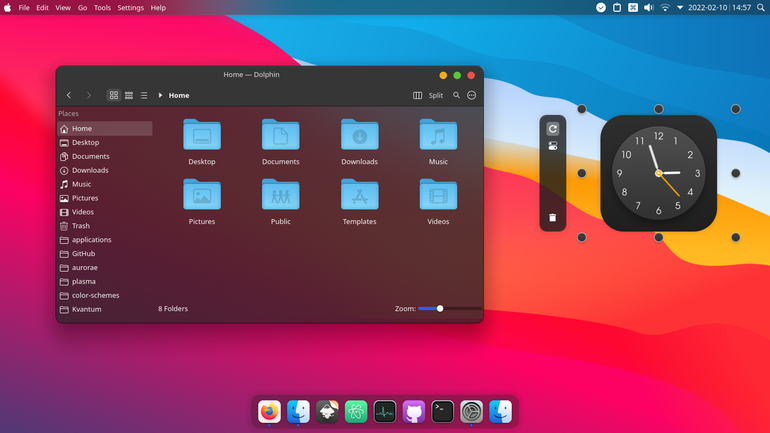Toggle the Wi-Fi network tray icon
The image size is (770, 433).
(664, 7)
